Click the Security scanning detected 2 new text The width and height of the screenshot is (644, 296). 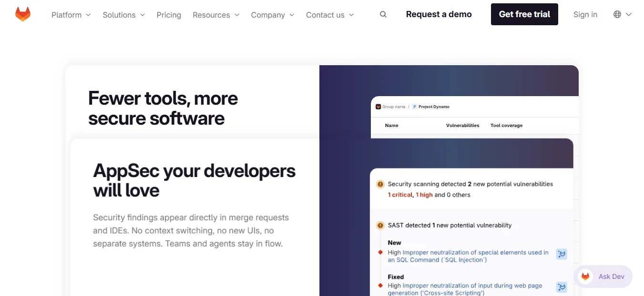[x=470, y=184]
